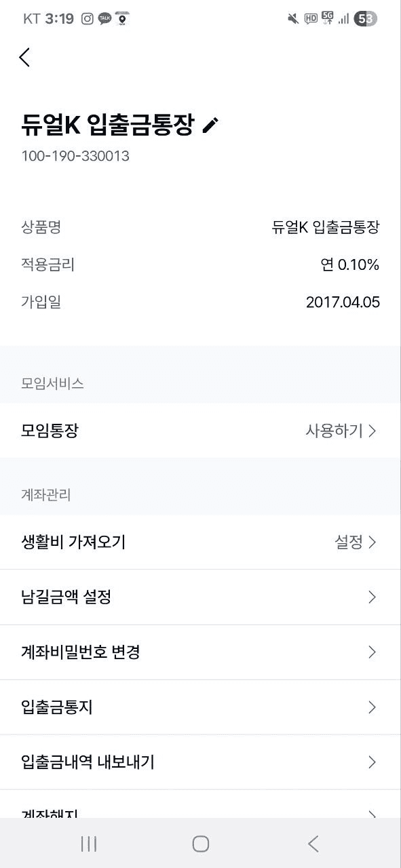The height and width of the screenshot is (868, 401).
Task: Tap the Android navigation back button
Action: [x=313, y=844]
